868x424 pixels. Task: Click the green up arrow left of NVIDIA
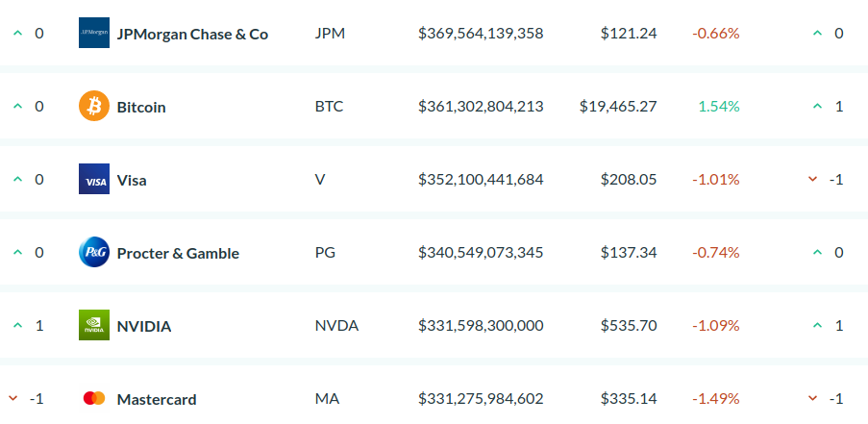(x=16, y=326)
